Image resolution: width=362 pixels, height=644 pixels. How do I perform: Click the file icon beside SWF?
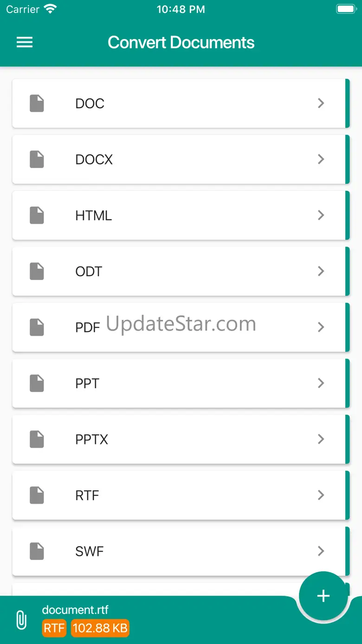click(37, 551)
